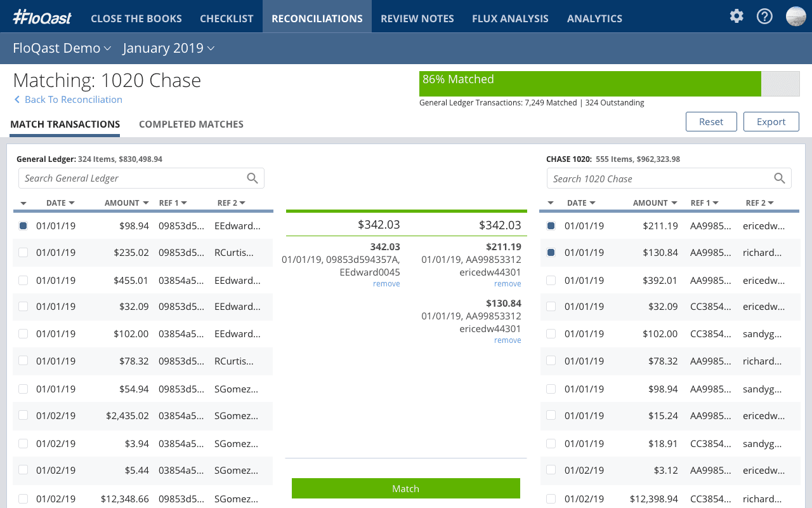Viewport: 812px width, 508px height.
Task: Follow the Back To Reconciliation link
Action: point(67,99)
